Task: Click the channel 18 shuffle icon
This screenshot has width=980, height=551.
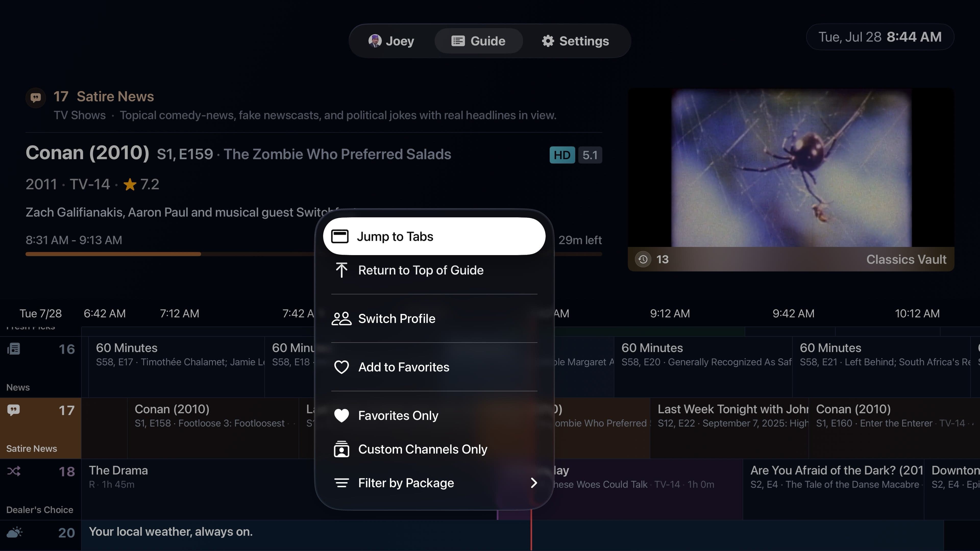Action: (x=14, y=471)
